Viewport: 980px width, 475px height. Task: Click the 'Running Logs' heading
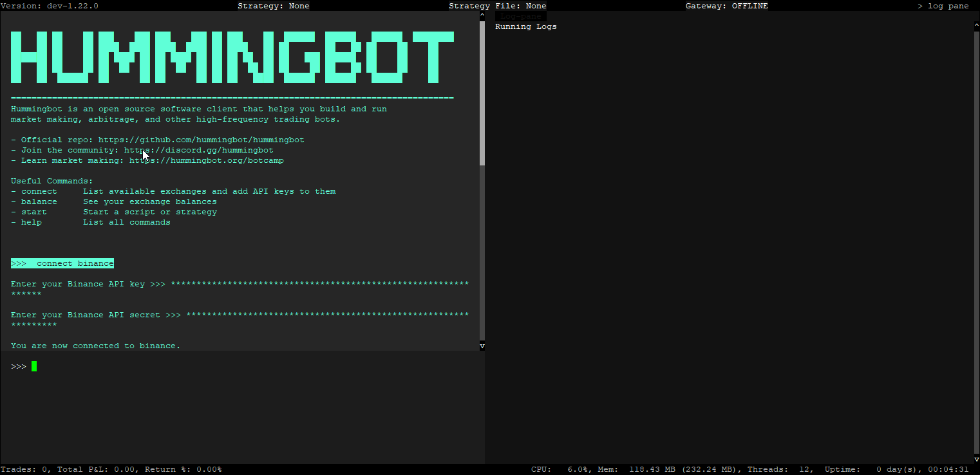pyautogui.click(x=525, y=26)
